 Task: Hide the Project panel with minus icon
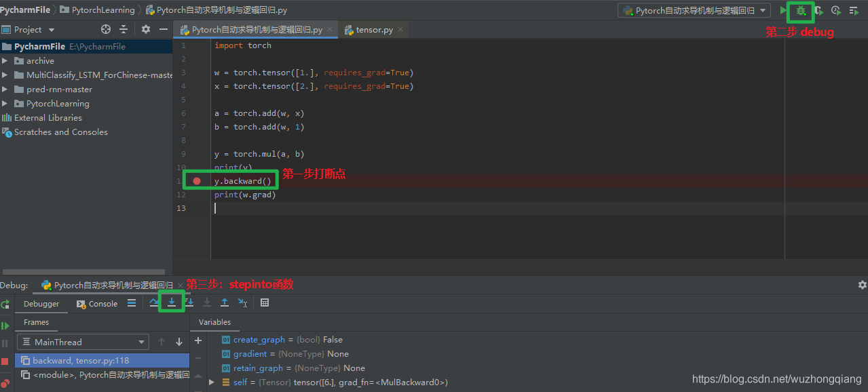[164, 29]
